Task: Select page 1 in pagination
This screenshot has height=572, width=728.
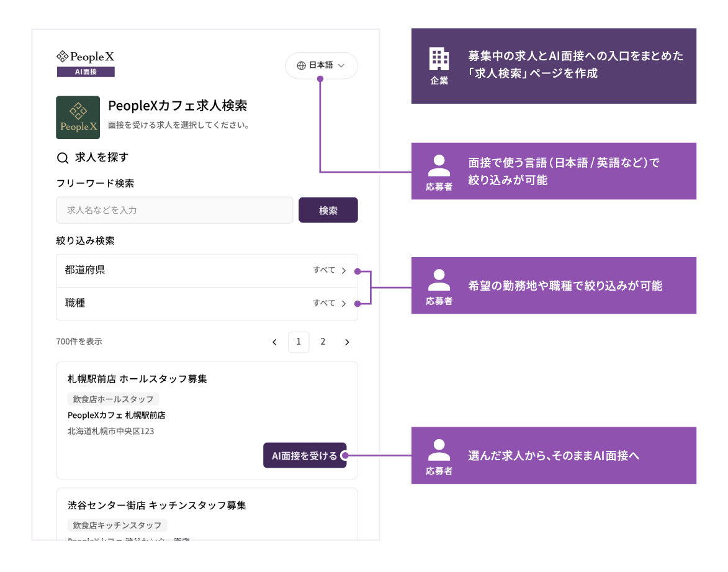Action: pyautogui.click(x=299, y=342)
